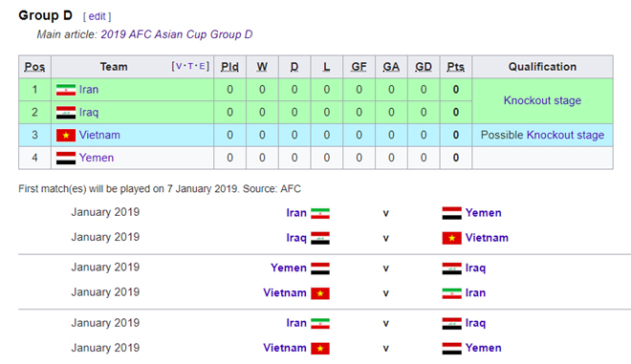Viewport: 631px width, 364px height.
Task: Click the E edit link in Team header
Action: pos(202,66)
